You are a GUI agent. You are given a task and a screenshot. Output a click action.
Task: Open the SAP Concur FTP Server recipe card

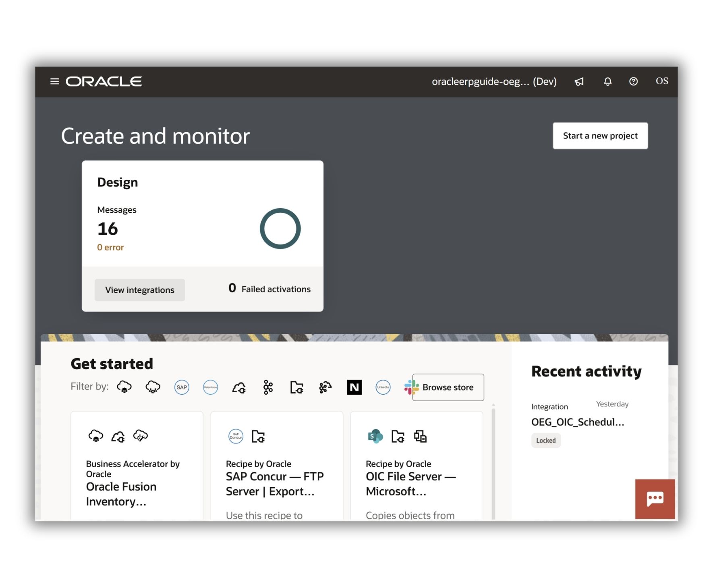(276, 483)
